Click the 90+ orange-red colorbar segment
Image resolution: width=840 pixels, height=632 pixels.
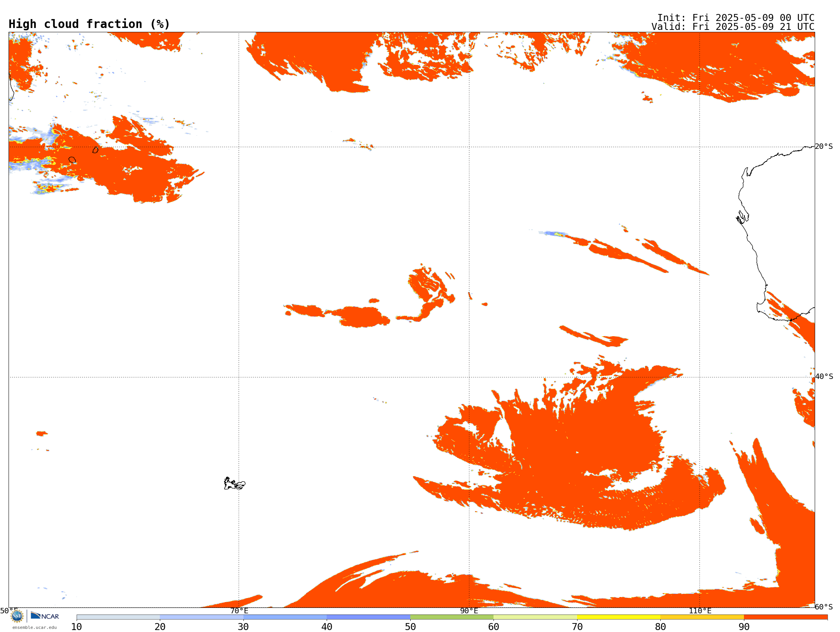click(x=786, y=617)
